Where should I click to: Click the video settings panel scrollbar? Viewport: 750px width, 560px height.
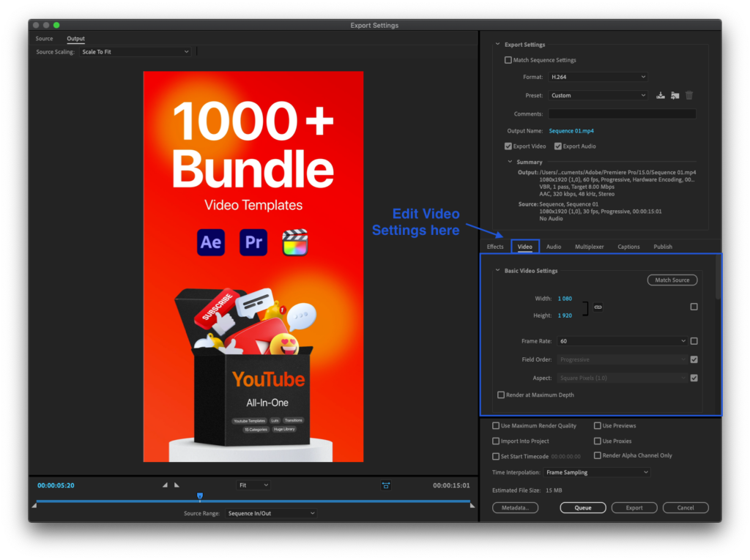(x=718, y=278)
